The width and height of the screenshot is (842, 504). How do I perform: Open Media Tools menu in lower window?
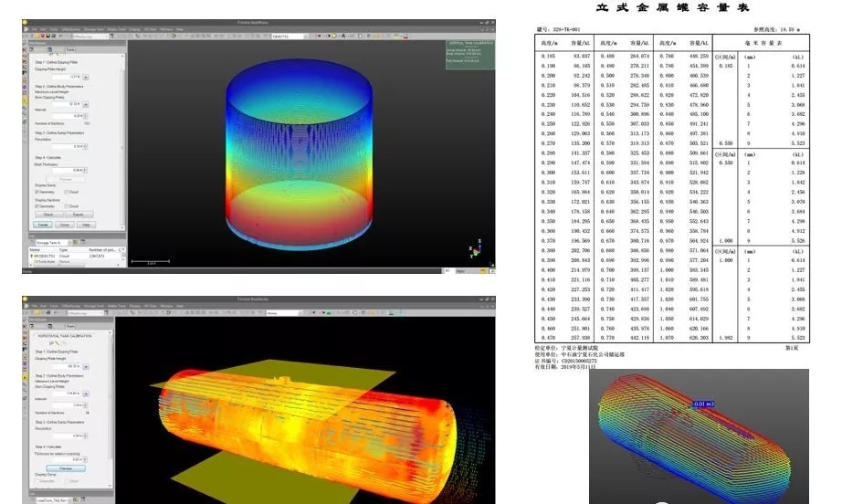point(117,306)
